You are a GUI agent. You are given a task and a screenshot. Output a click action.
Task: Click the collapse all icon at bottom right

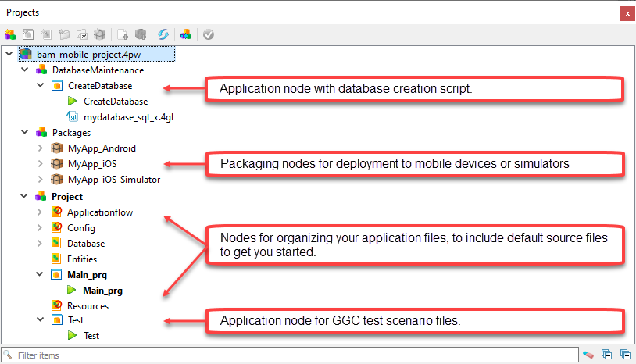pyautogui.click(x=606, y=355)
